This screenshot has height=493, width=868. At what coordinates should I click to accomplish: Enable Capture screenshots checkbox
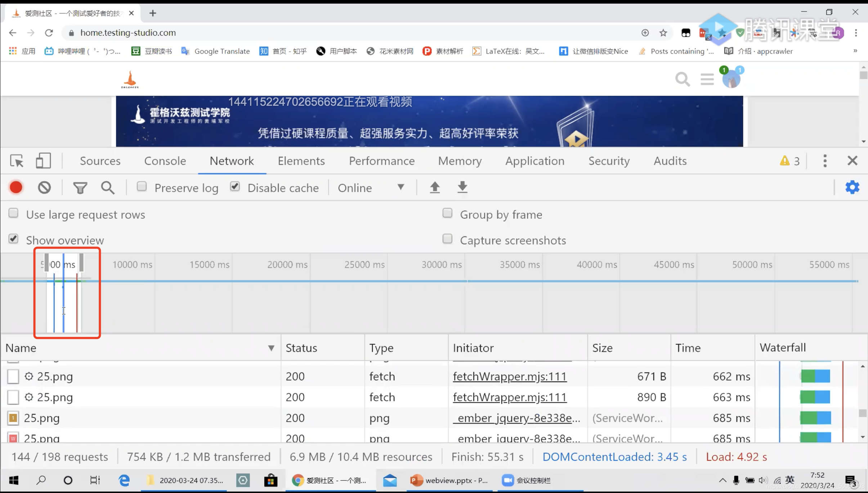(447, 239)
